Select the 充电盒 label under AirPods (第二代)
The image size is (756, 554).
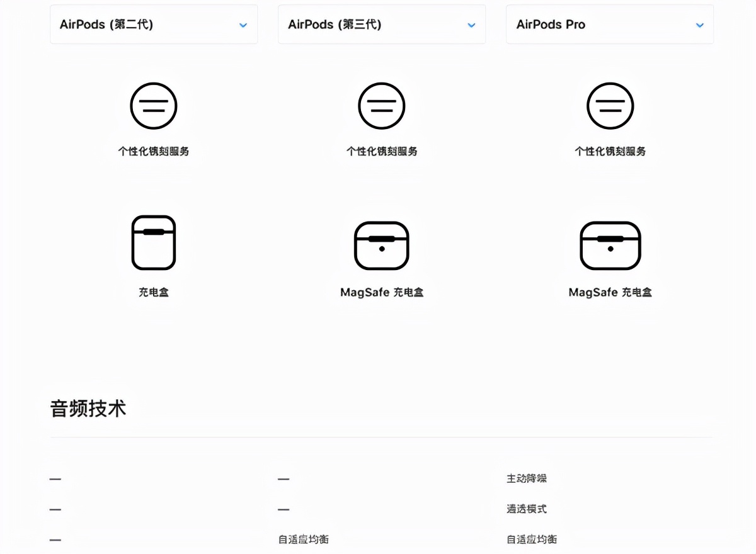pyautogui.click(x=154, y=293)
